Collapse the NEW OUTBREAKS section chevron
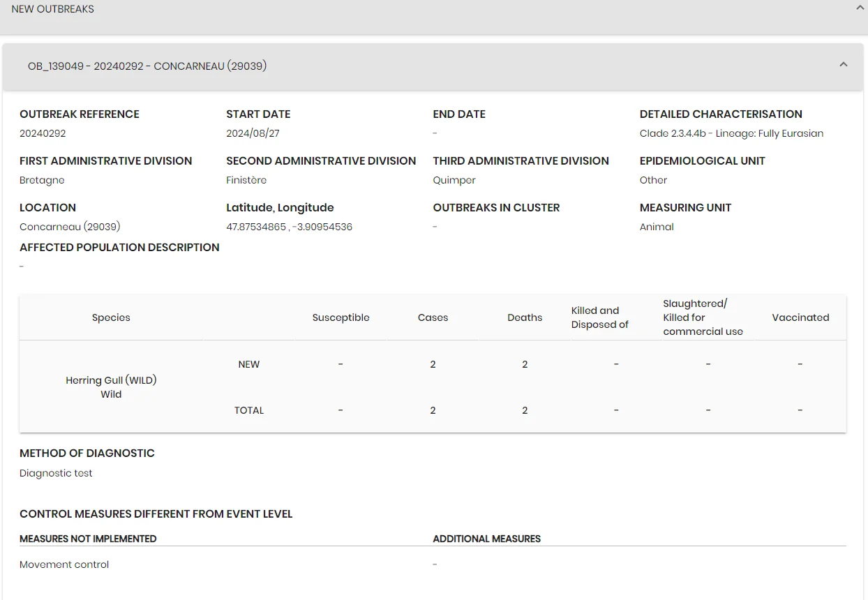 point(860,8)
